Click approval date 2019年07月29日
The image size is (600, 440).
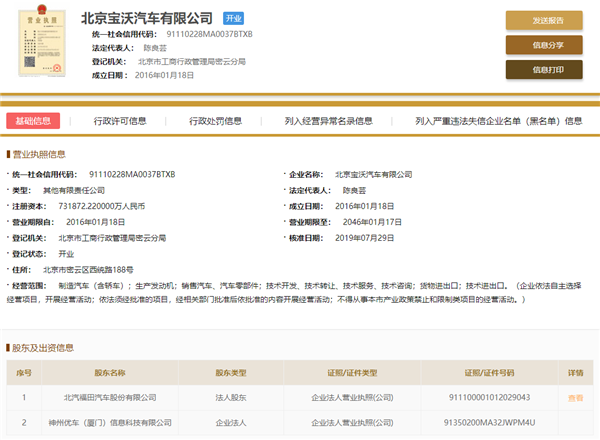364,238
